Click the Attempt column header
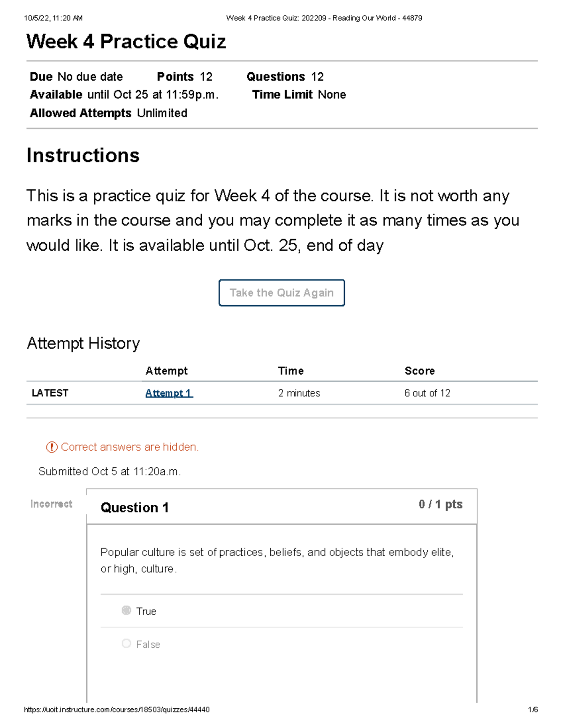The width and height of the screenshot is (563, 728). click(x=167, y=371)
